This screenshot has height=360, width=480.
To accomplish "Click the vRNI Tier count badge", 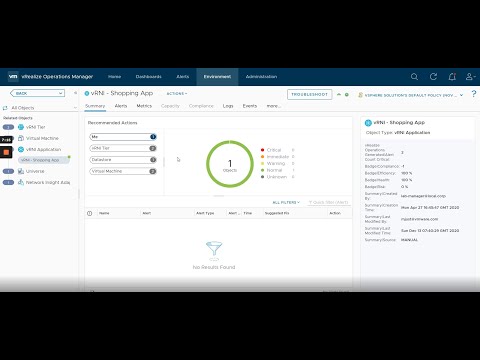I will (8, 127).
